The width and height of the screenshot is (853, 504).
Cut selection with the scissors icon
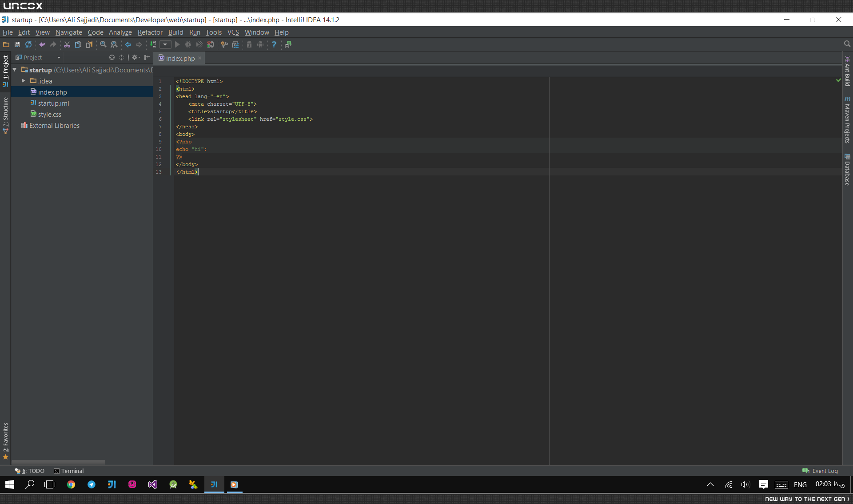click(67, 44)
